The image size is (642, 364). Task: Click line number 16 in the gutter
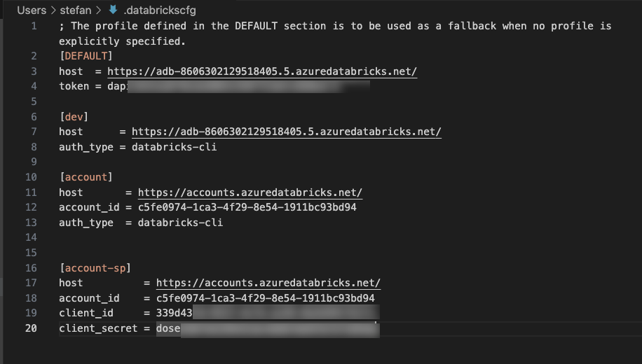[31, 268]
